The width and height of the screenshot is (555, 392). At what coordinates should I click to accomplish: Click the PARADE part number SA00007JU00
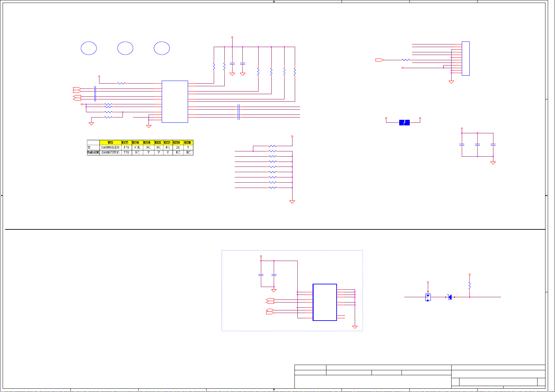[110, 153]
